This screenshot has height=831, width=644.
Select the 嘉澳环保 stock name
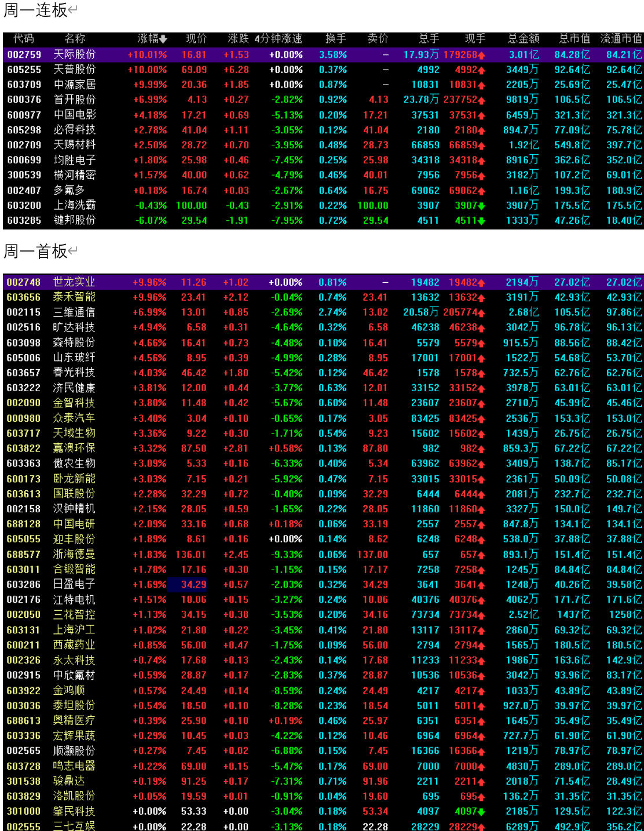(x=75, y=448)
